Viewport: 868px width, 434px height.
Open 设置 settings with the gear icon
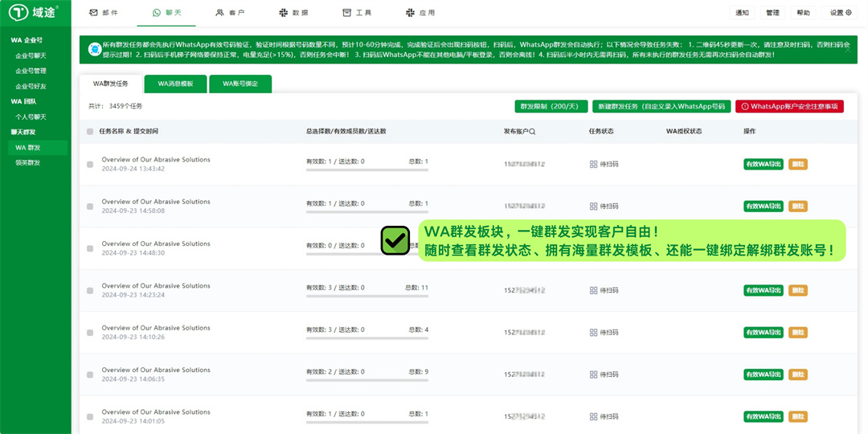pyautogui.click(x=841, y=13)
